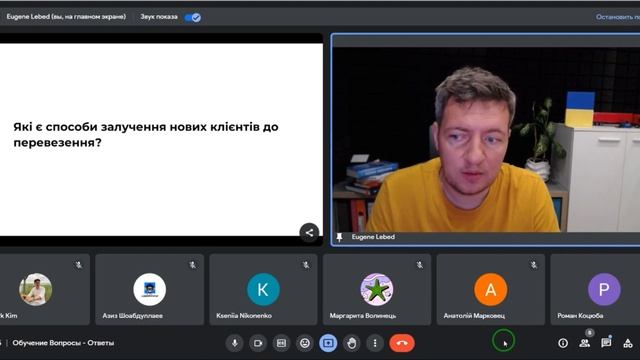
Task: Unpin Eugene Lebed with the pin icon
Action: 339,237
